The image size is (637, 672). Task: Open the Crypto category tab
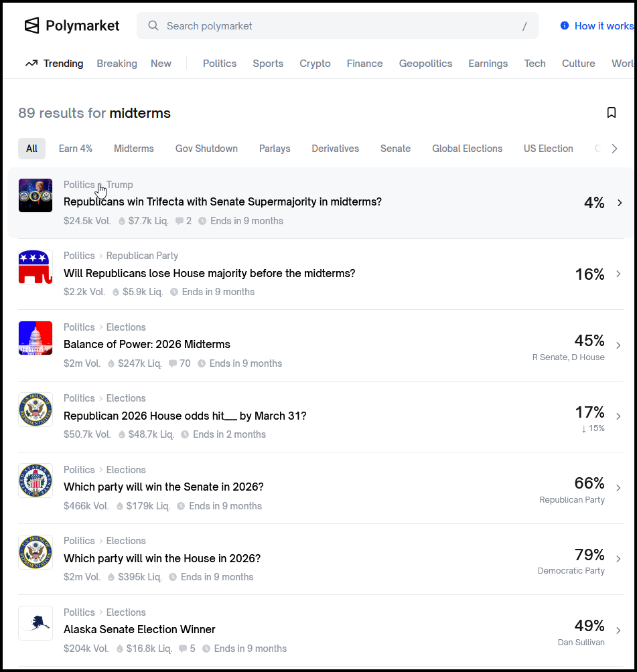click(315, 64)
